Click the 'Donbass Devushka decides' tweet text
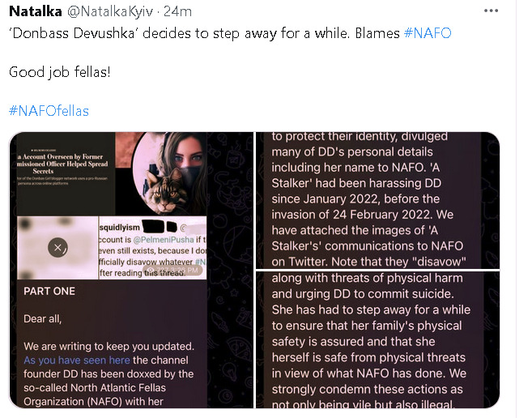532x418 pixels. [x=204, y=33]
